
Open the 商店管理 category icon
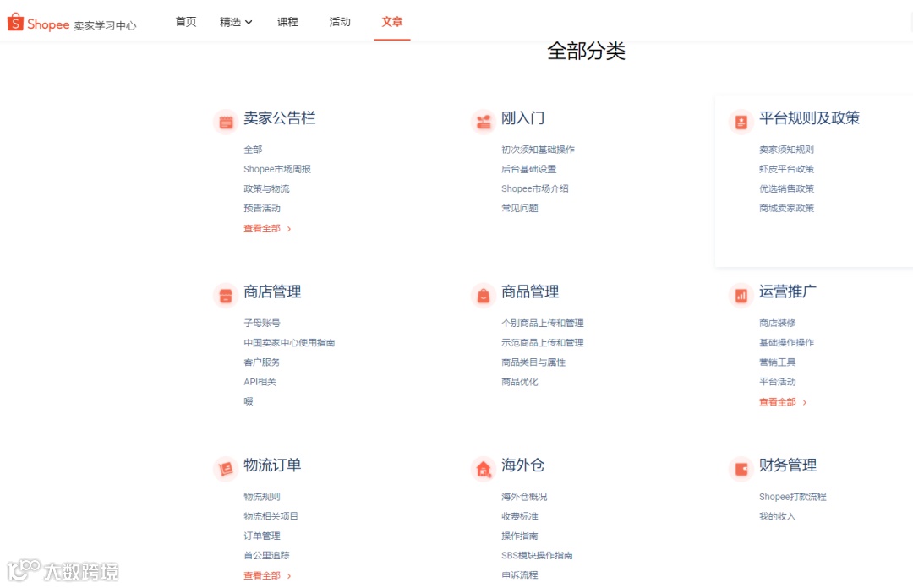226,296
